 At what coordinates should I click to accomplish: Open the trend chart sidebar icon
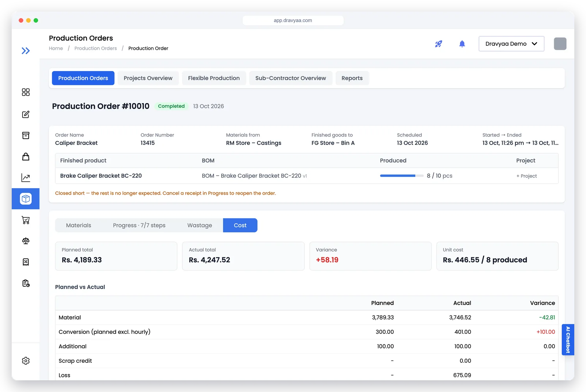26,178
